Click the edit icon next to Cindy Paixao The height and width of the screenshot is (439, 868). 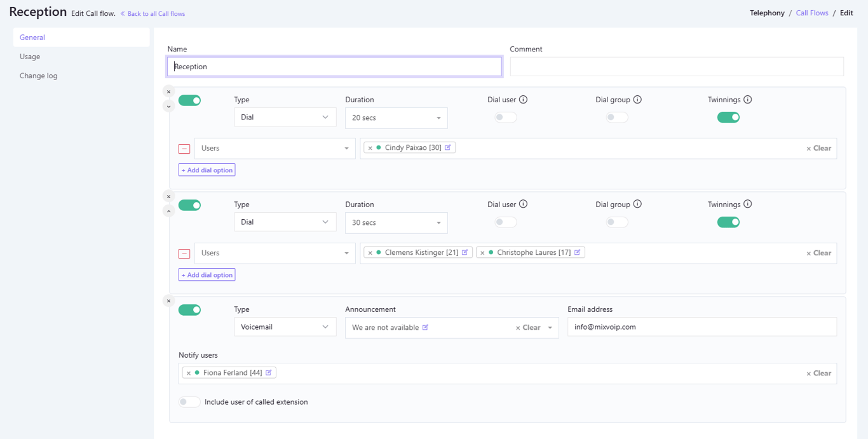(448, 147)
